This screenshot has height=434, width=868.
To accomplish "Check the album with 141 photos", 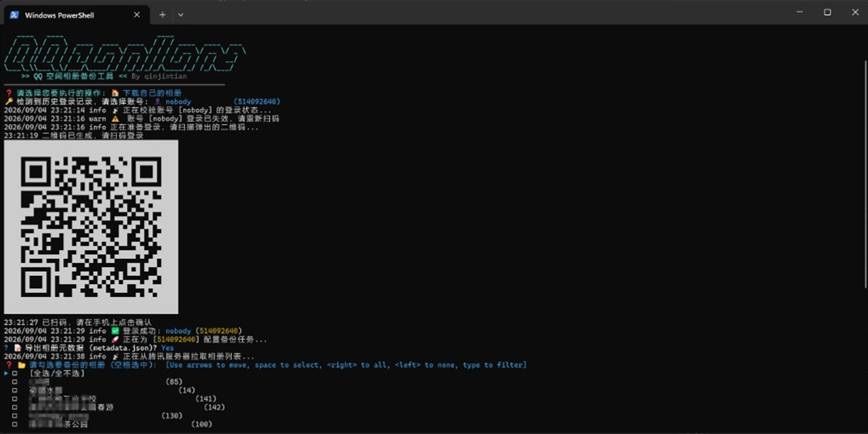I will click(x=15, y=399).
